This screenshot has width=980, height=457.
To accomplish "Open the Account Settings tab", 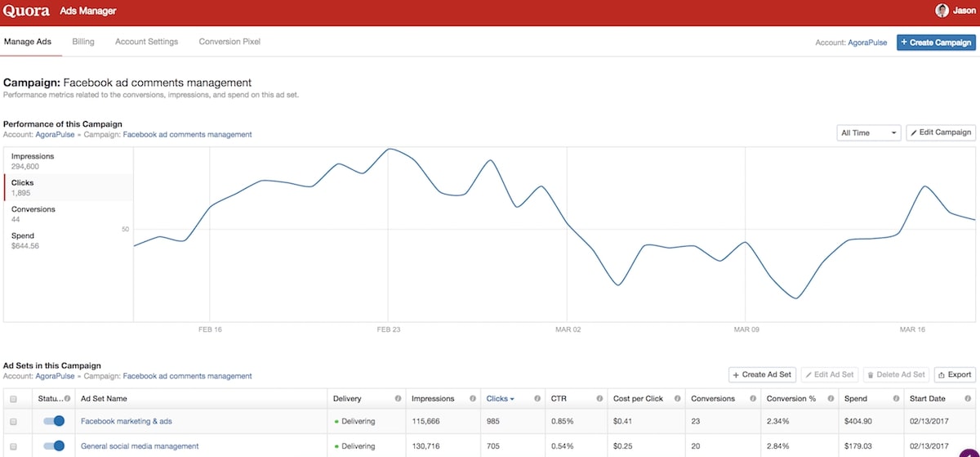I will [x=146, y=42].
